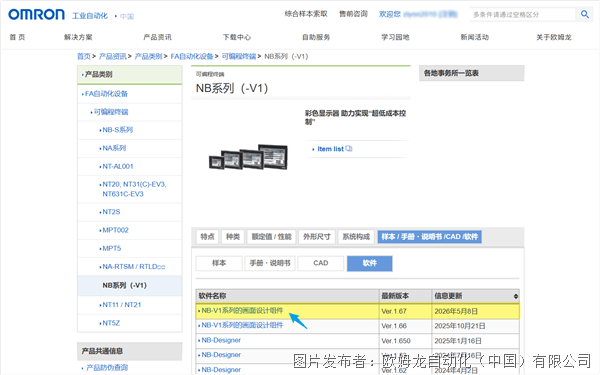Open 学习园地 in main navigation
Viewport: 600px width, 375px height.
click(x=395, y=37)
